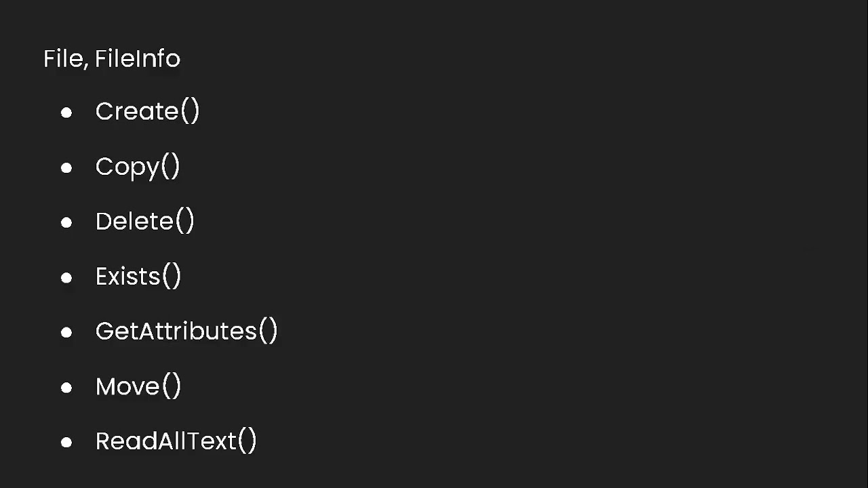The width and height of the screenshot is (868, 488).
Task: Click the parentheses after ReadAllText
Action: click(248, 441)
